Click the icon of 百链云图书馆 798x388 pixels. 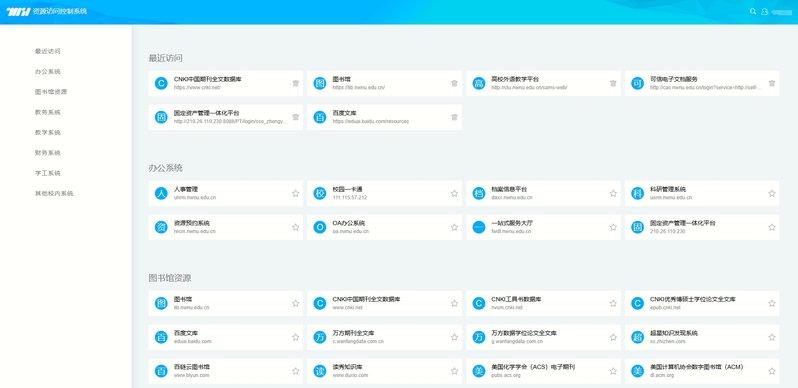161,371
